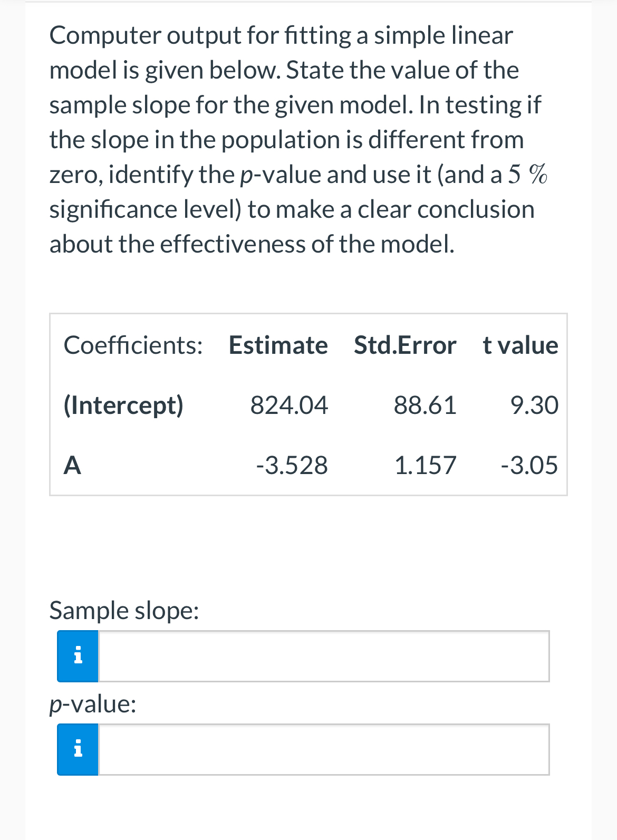Screen dimensions: 617x840
Task: Click the intercept estimate 824.04
Action: tap(289, 405)
